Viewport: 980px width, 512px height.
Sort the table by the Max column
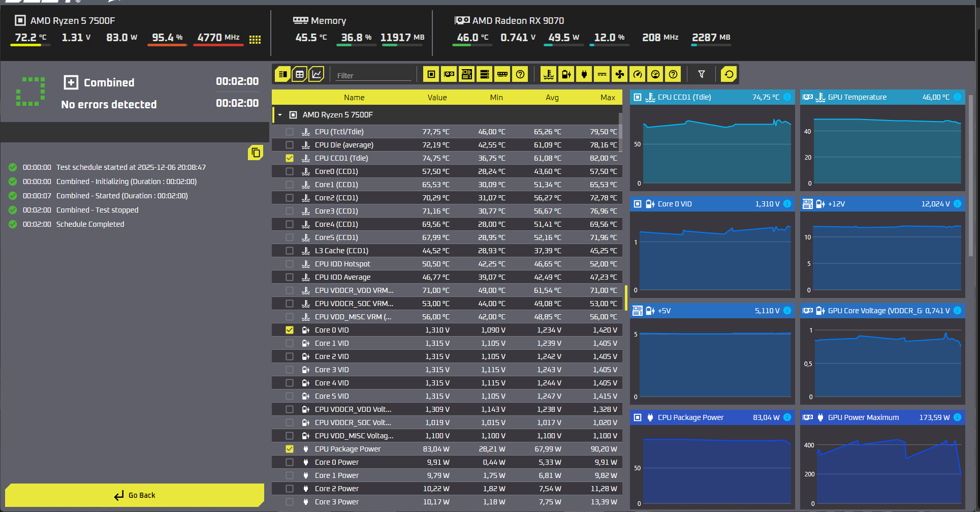click(608, 98)
